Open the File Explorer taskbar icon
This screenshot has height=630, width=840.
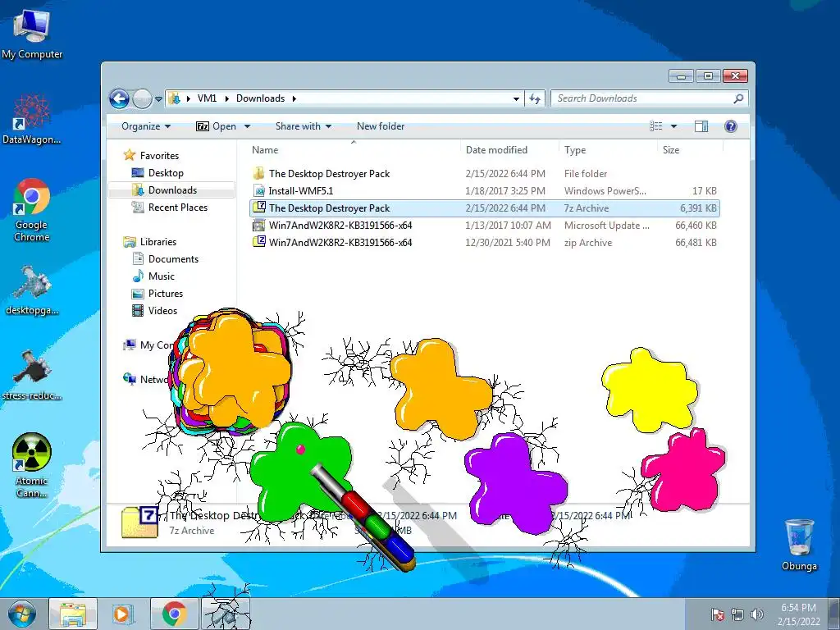pos(73,614)
